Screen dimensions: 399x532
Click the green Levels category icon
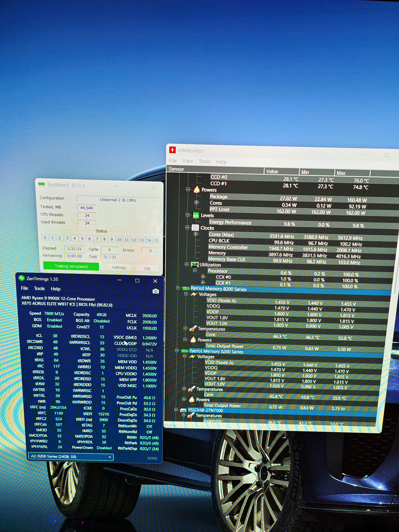[196, 215]
